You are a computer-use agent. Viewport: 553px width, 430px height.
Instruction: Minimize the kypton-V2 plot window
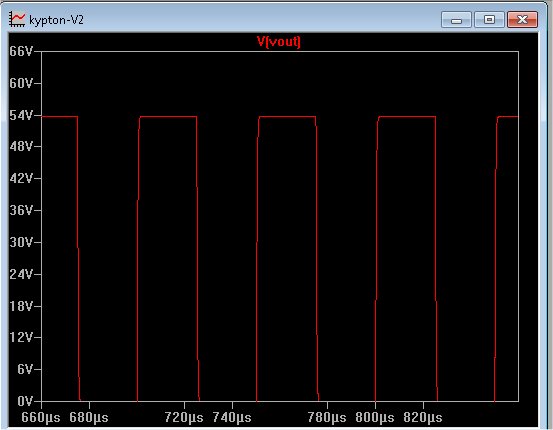coord(456,19)
